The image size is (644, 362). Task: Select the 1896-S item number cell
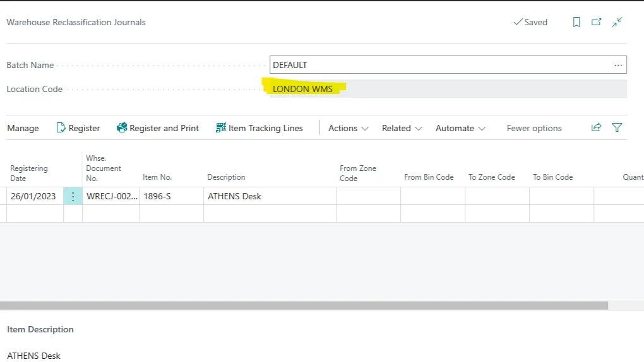point(171,196)
